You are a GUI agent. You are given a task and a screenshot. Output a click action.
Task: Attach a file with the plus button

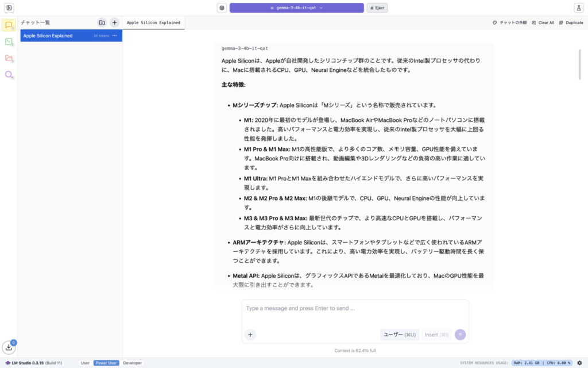[x=250, y=335]
